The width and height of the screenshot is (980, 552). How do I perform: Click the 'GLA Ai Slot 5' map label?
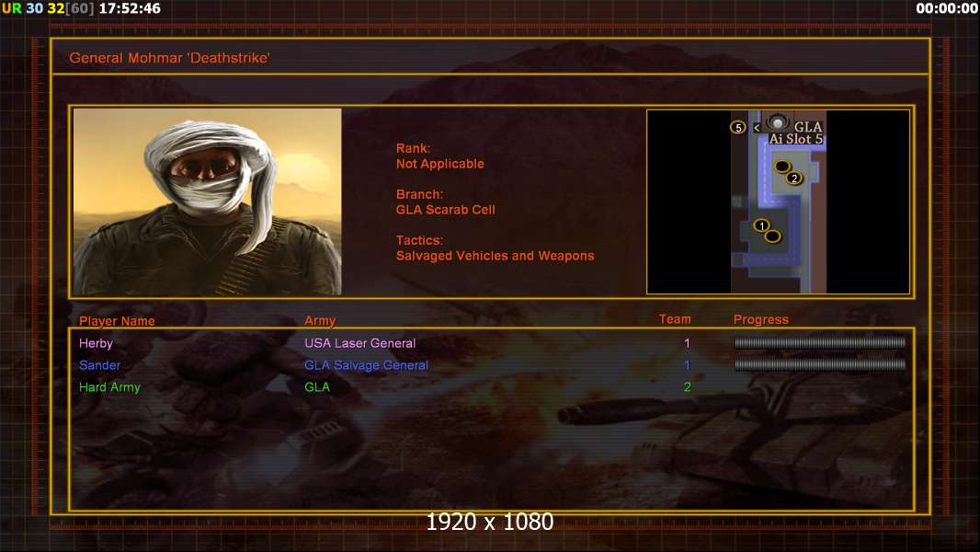click(x=796, y=132)
